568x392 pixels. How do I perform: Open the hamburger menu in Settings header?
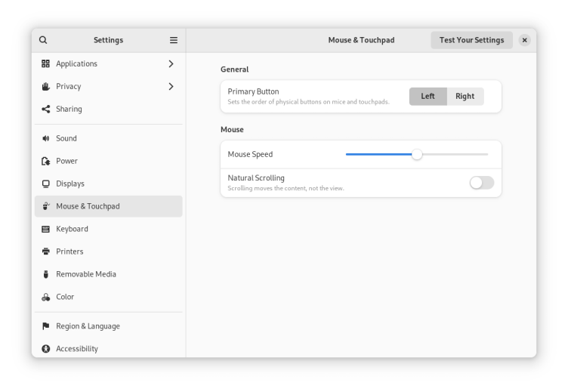(174, 40)
